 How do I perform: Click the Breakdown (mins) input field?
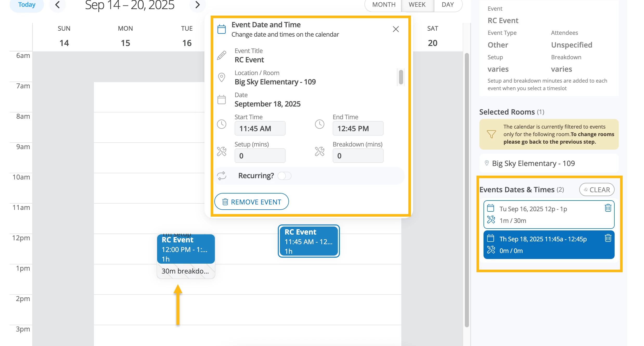[x=358, y=156]
